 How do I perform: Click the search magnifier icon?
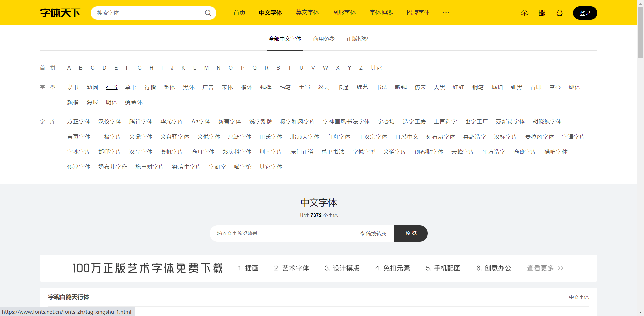[x=208, y=13]
